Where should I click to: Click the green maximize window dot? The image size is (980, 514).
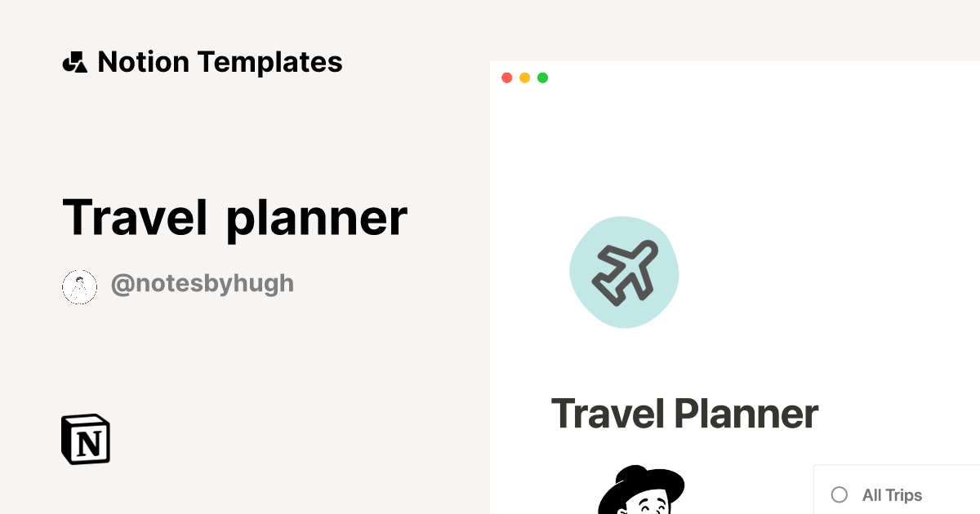click(542, 78)
